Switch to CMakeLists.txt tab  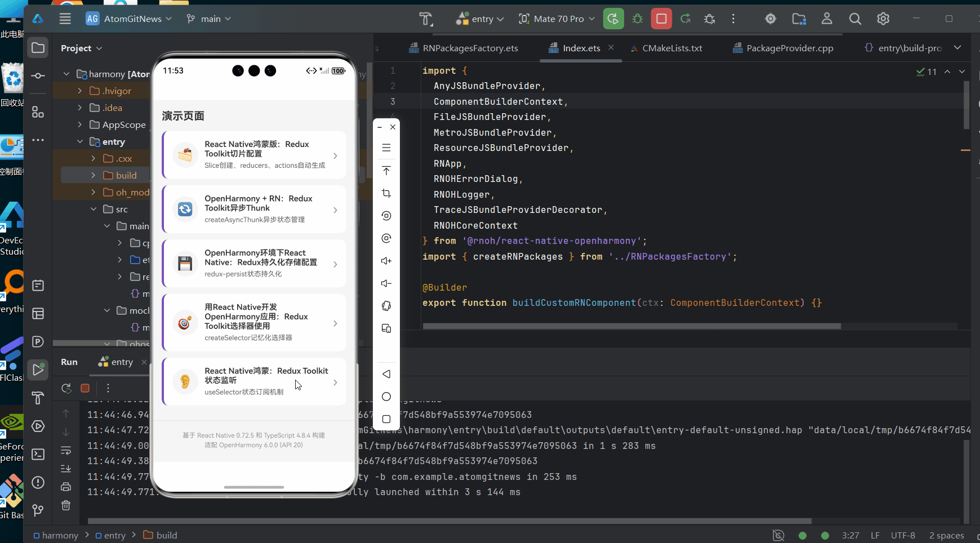coord(666,48)
